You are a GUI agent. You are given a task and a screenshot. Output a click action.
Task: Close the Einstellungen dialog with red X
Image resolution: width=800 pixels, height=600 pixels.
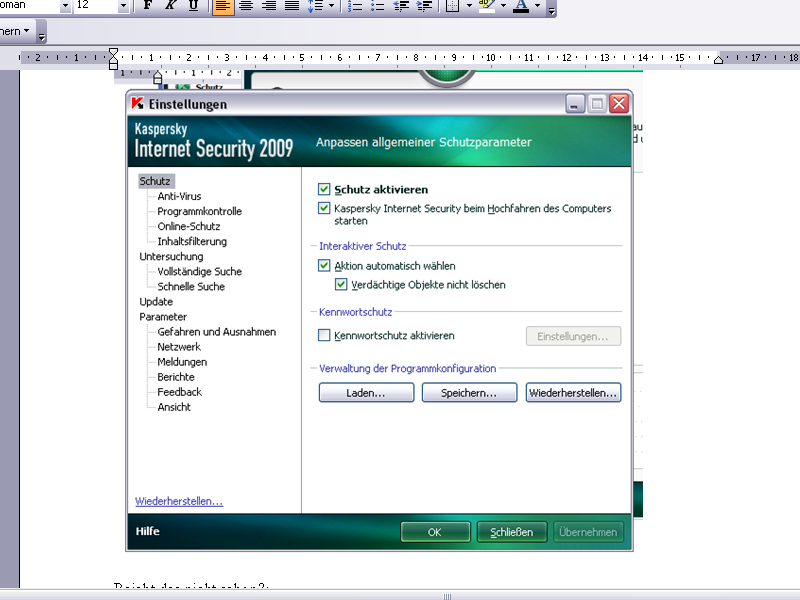tap(619, 104)
